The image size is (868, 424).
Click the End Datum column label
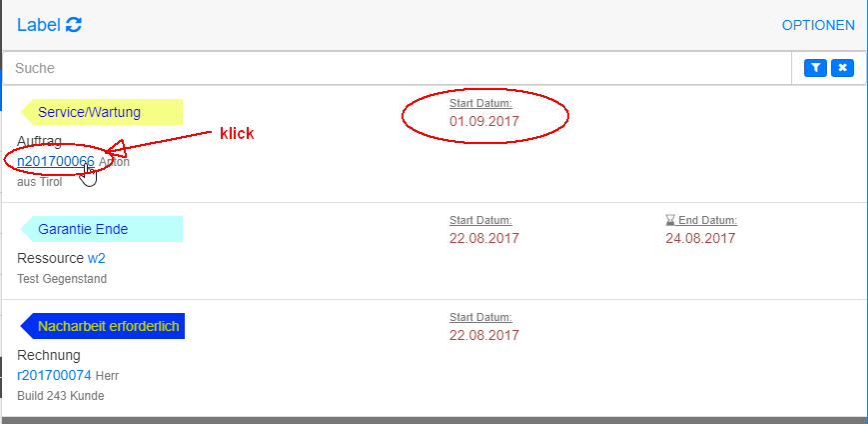click(707, 221)
